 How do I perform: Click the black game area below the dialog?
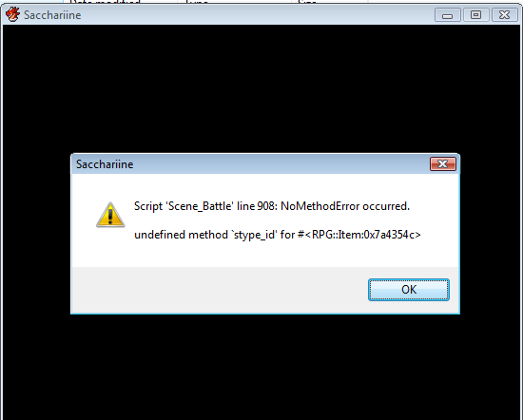click(x=261, y=367)
